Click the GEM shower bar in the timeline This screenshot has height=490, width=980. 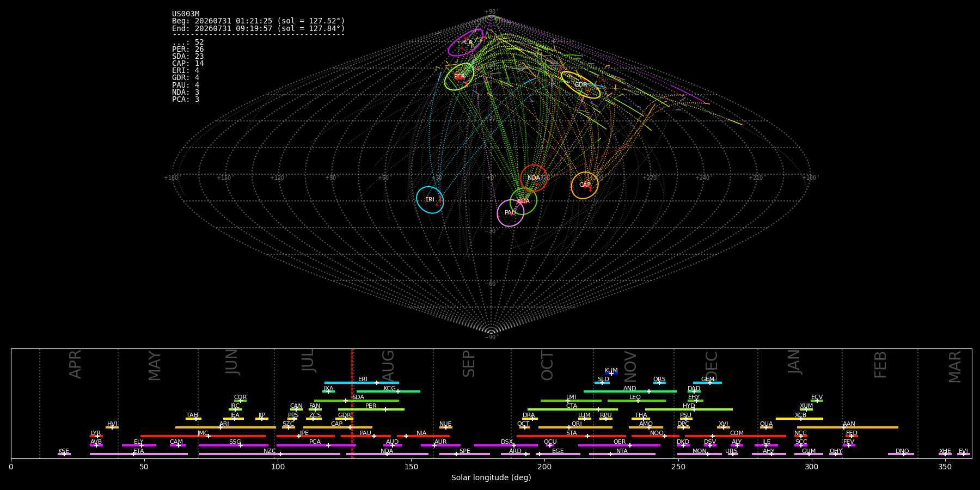[x=707, y=383]
